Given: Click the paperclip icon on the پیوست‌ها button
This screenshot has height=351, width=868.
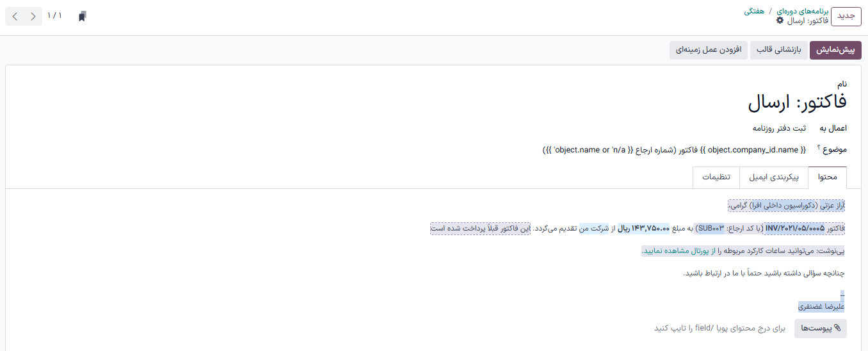Looking at the screenshot, I should (x=839, y=329).
